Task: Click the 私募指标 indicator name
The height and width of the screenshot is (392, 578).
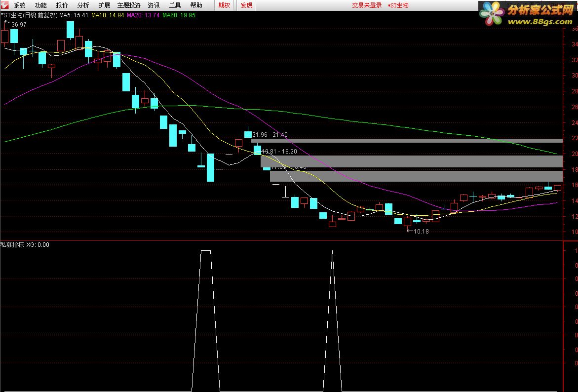Action: (x=12, y=244)
